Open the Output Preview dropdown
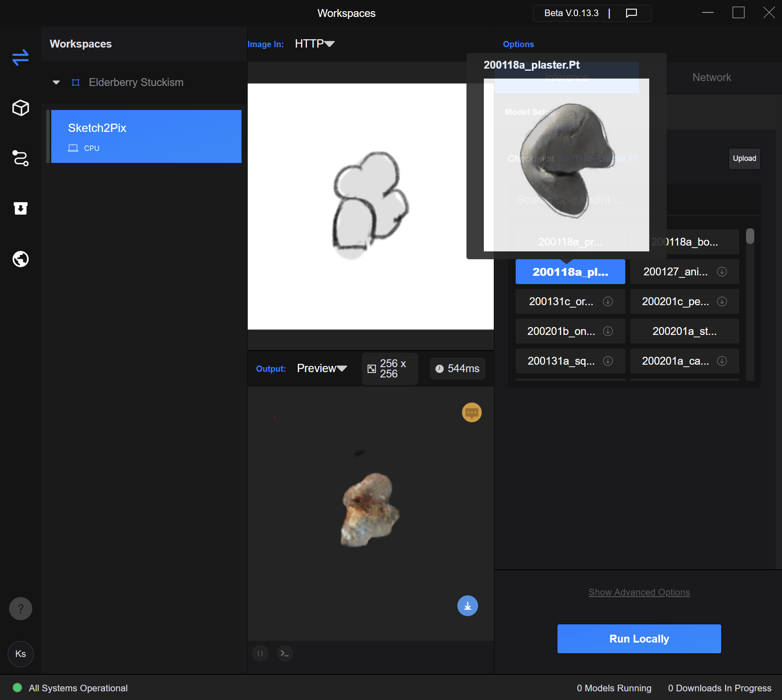This screenshot has height=700, width=782. pyautogui.click(x=322, y=368)
